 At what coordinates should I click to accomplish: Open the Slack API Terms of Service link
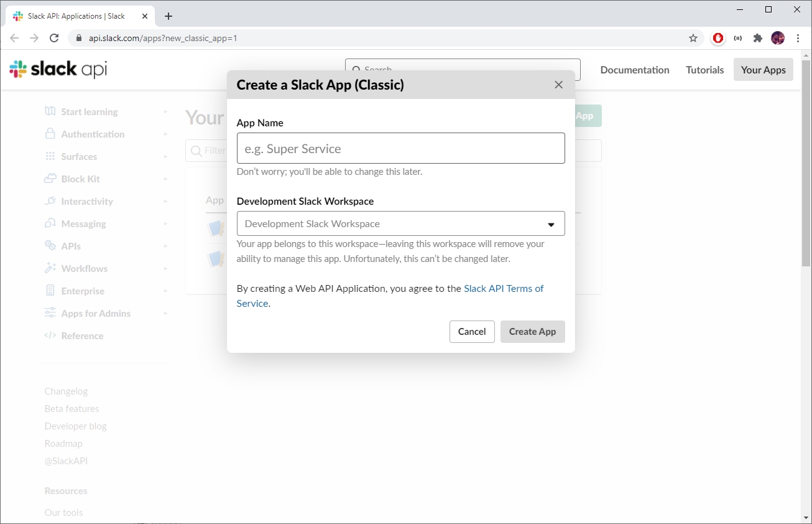503,289
